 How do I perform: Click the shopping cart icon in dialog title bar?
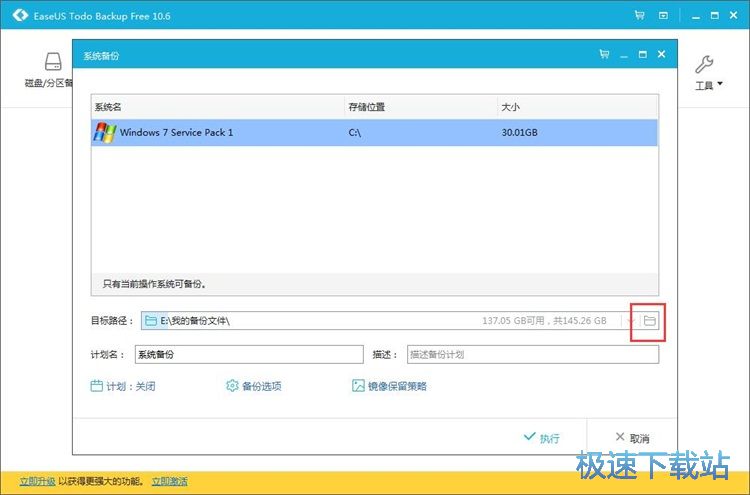tap(603, 54)
